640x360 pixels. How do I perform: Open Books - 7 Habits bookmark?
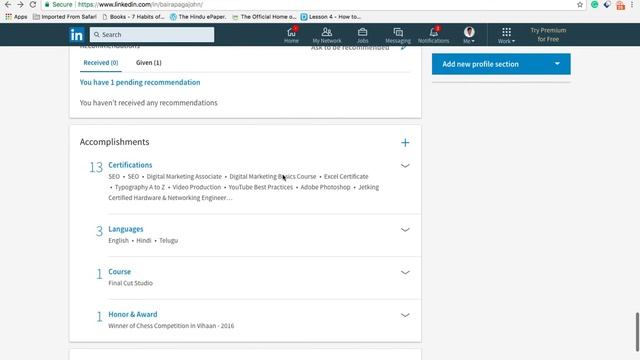(133, 17)
